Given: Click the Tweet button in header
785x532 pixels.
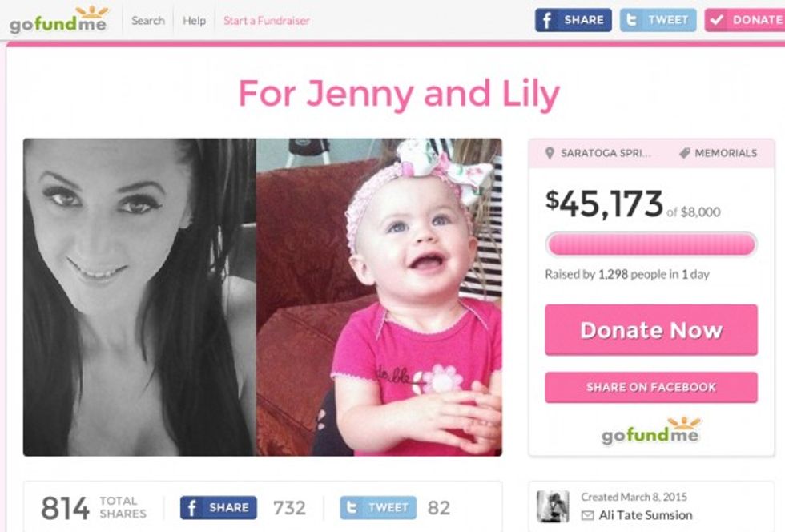Looking at the screenshot, I should pos(658,20).
